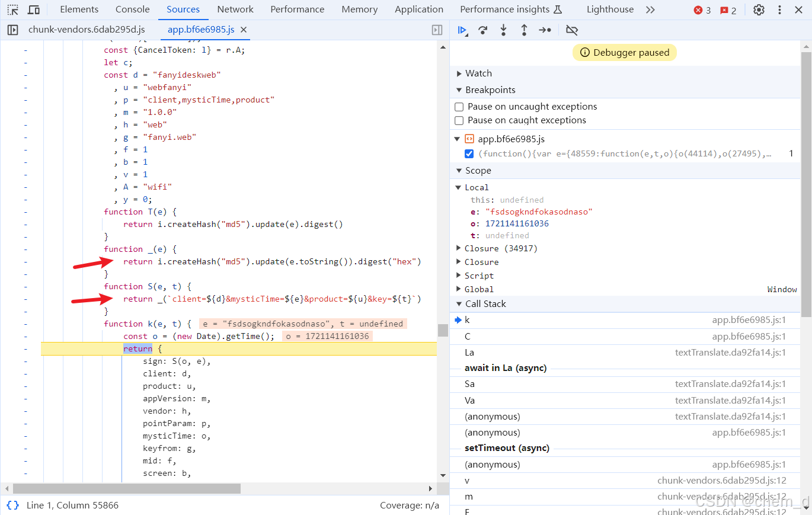Resume script execution in debugger
This screenshot has height=515, width=812.
pyautogui.click(x=462, y=30)
